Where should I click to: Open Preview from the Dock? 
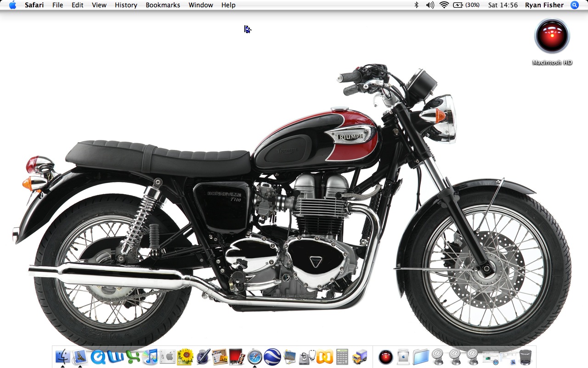(290, 357)
